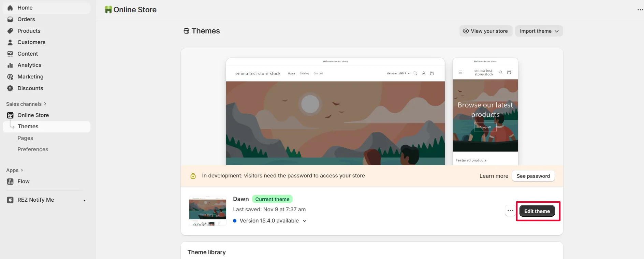This screenshot has width=644, height=259.
Task: Follow the Learn more link
Action: (494, 176)
